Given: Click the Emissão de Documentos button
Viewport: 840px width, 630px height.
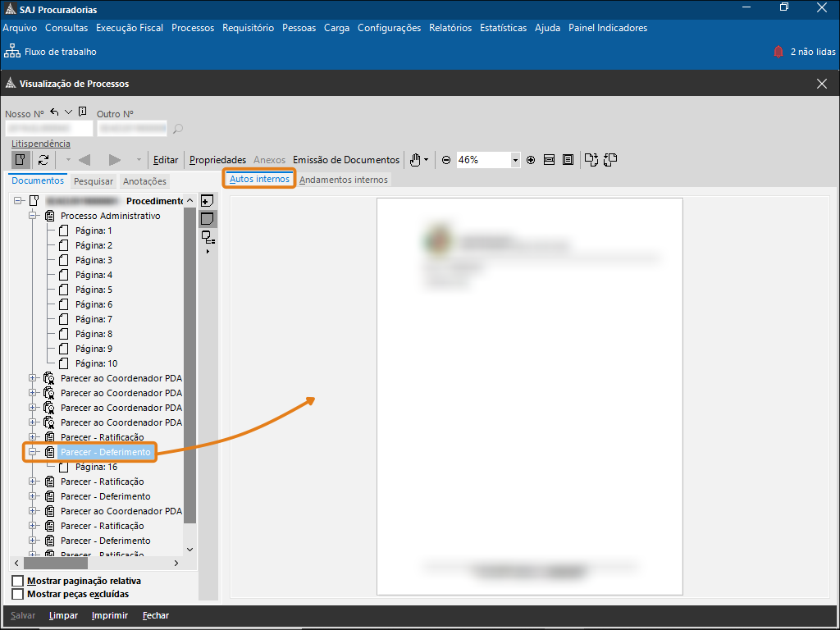Looking at the screenshot, I should [x=346, y=160].
